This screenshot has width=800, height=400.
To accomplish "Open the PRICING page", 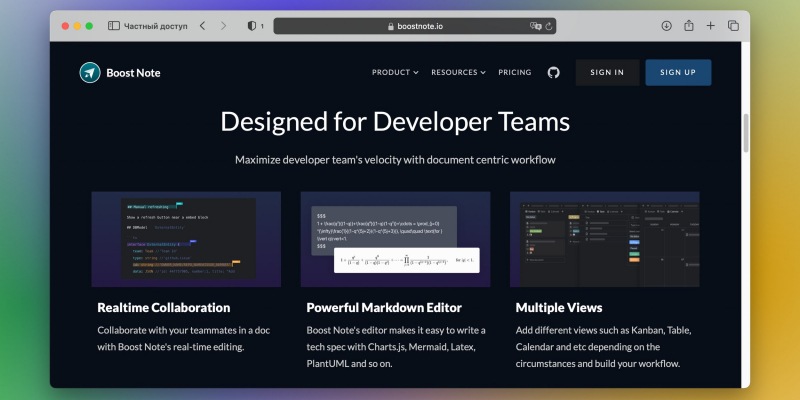I will click(x=515, y=72).
